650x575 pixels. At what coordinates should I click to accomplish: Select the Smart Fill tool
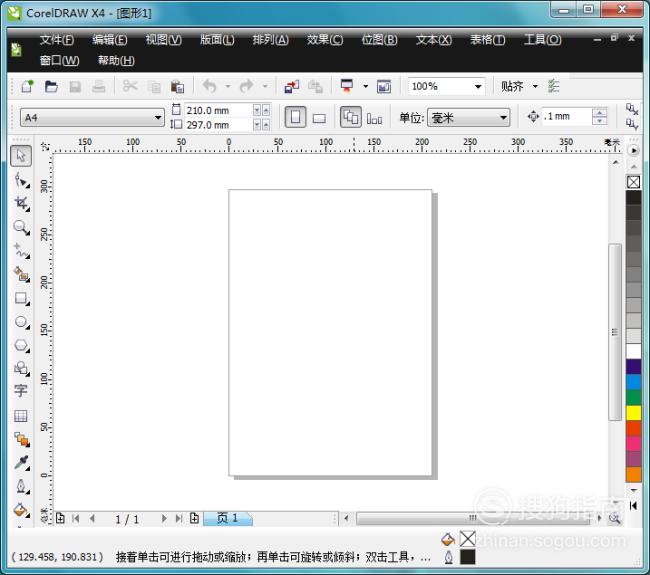coord(21,274)
